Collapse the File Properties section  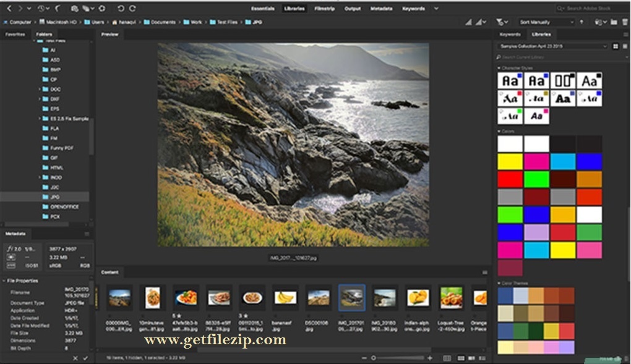pyautogui.click(x=3, y=281)
